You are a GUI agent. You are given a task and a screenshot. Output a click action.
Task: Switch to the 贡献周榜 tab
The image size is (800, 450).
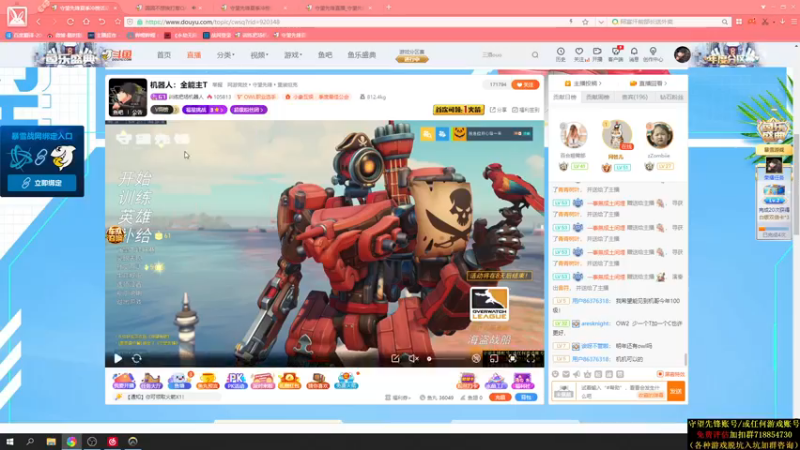click(x=597, y=97)
